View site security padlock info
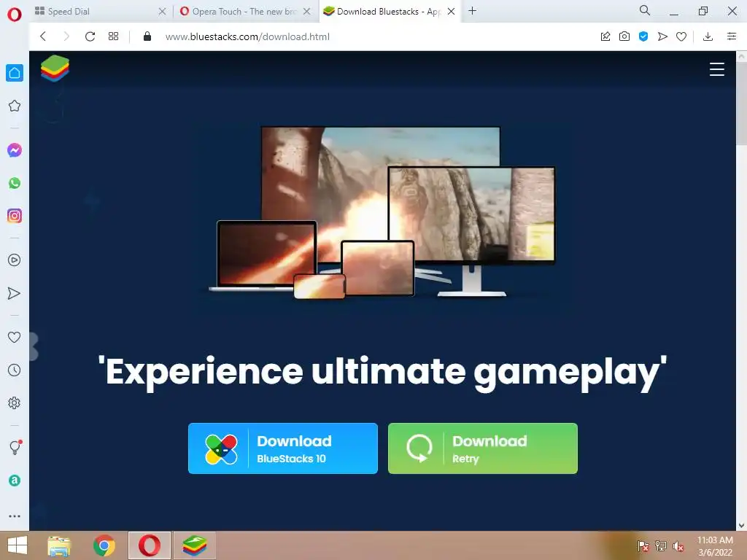Screen dimensions: 747x560 click(x=147, y=36)
